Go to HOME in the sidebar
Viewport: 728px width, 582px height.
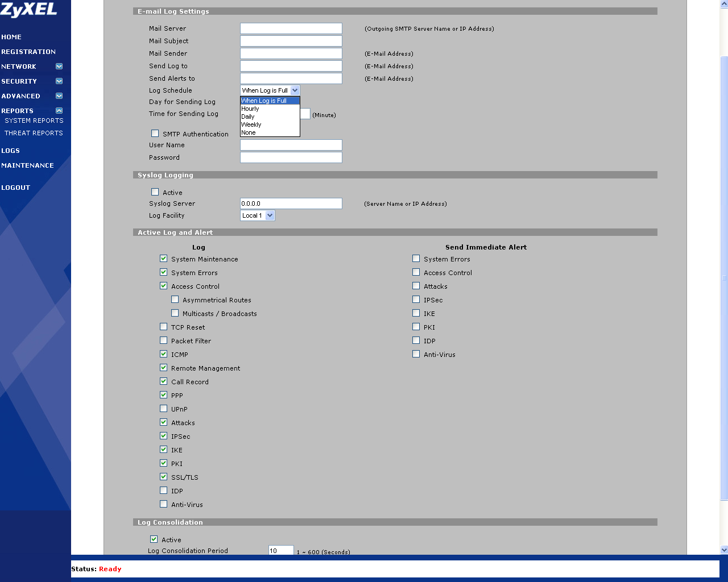click(x=11, y=37)
